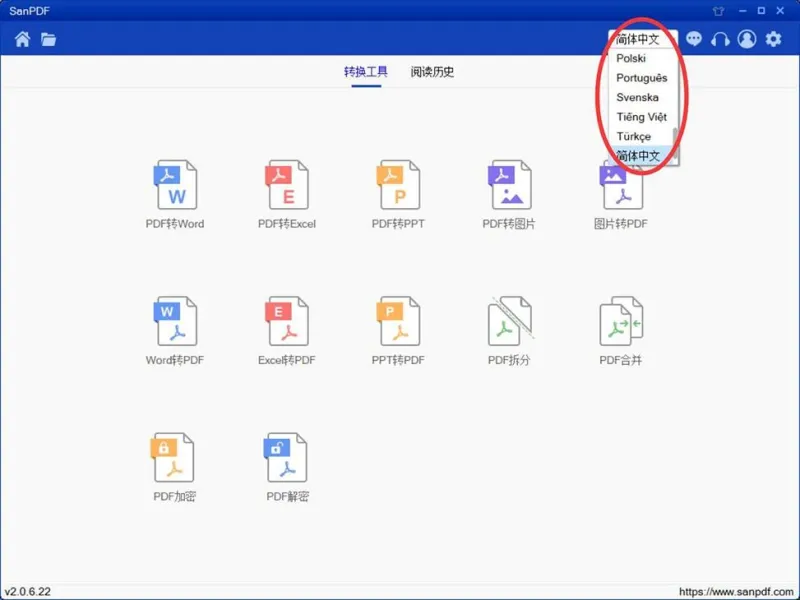Click the v2.0.6.22 version text
The width and height of the screenshot is (800, 600).
(28, 592)
